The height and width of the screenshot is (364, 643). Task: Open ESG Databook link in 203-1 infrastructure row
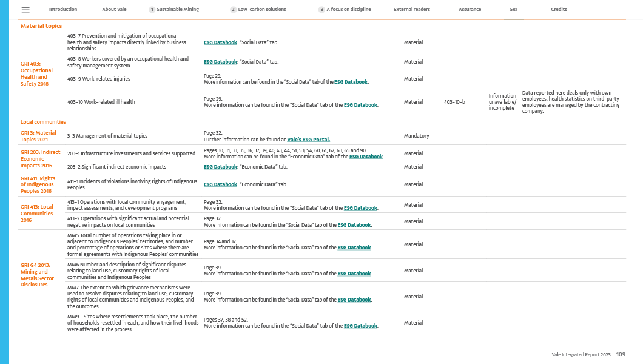pos(366,156)
